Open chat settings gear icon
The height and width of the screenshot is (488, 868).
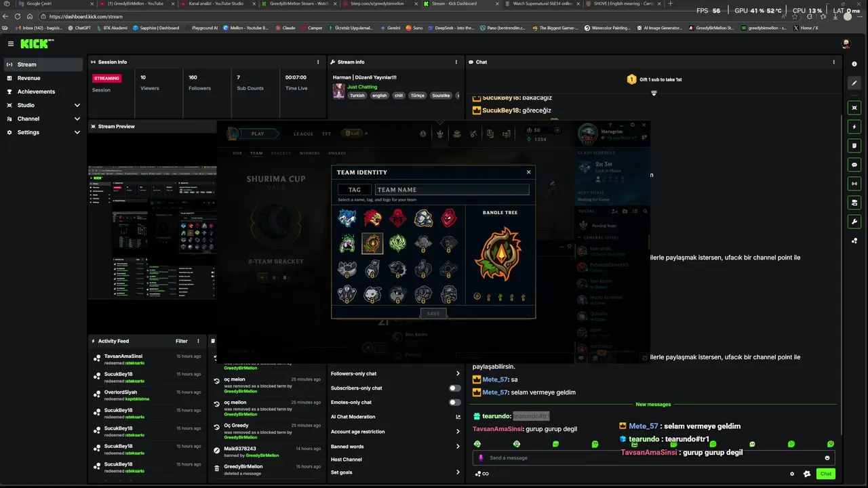[x=792, y=474]
